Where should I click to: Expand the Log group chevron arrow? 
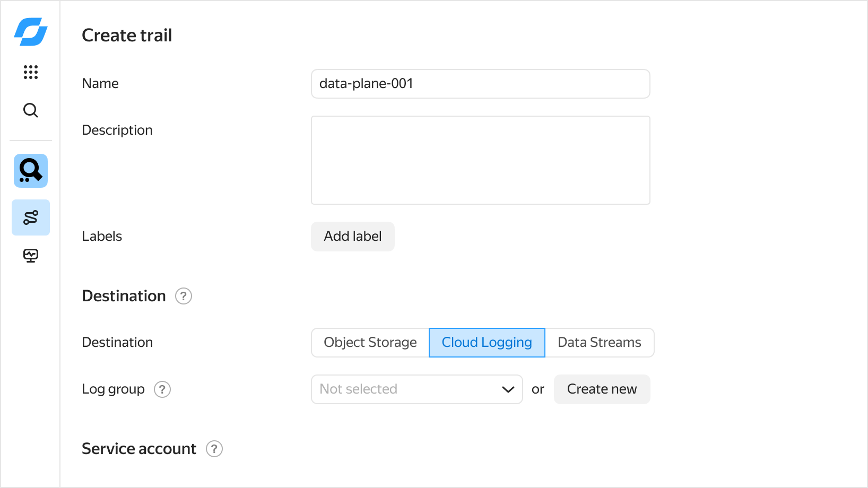pos(508,389)
